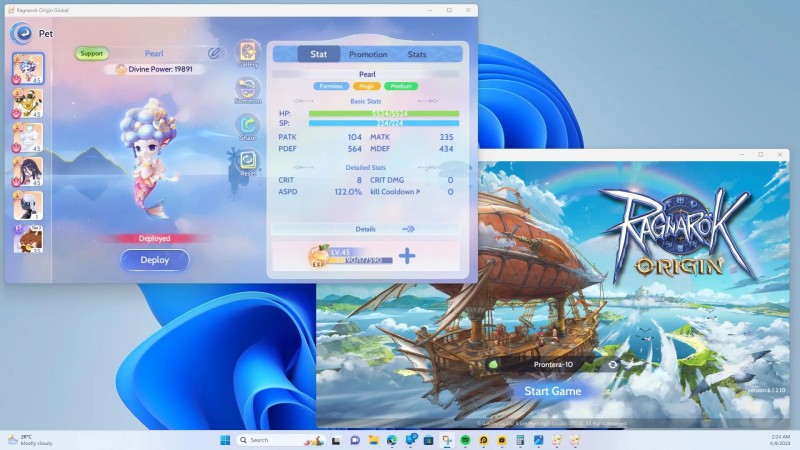Click the Divine Power: 19891 label
Screen dimensions: 800x450
click(160, 69)
